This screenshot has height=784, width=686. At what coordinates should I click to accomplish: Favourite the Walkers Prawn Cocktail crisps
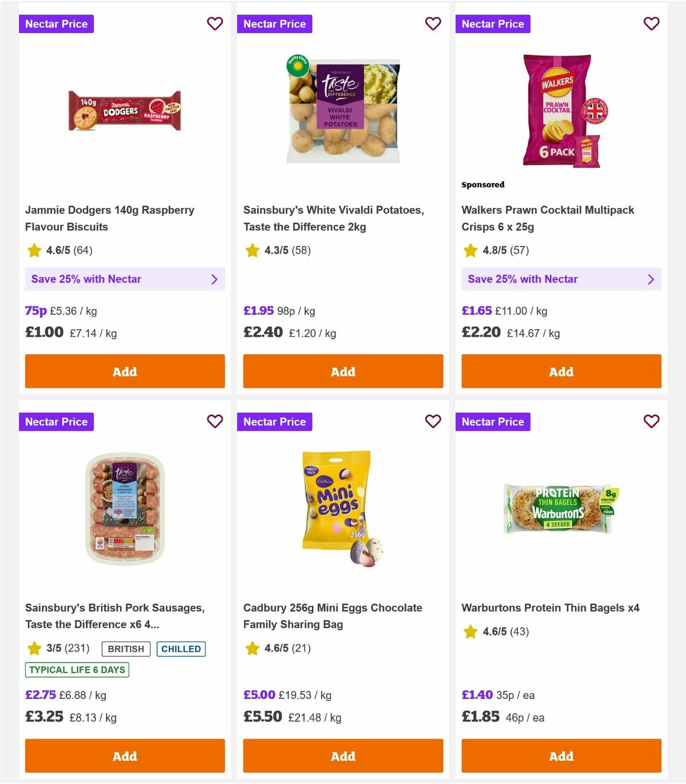point(652,24)
